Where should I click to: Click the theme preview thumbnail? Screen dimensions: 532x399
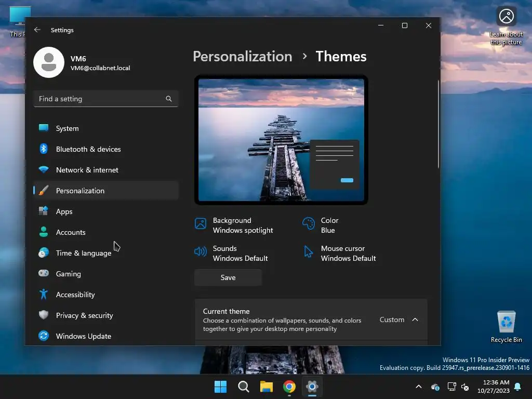281,140
